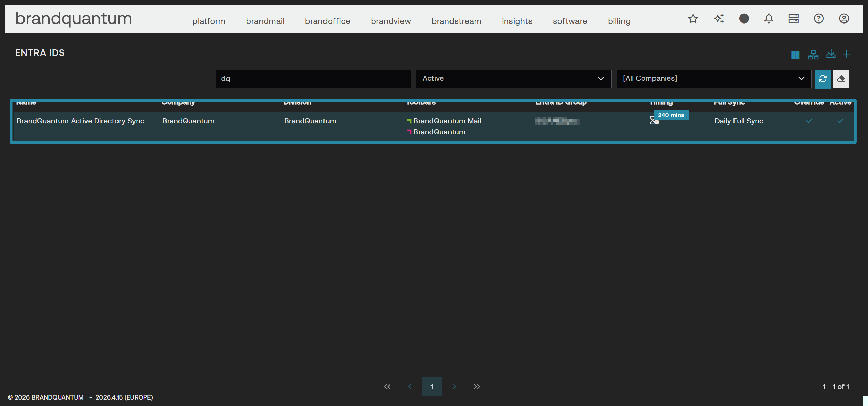Open the platform menu

[x=209, y=21]
